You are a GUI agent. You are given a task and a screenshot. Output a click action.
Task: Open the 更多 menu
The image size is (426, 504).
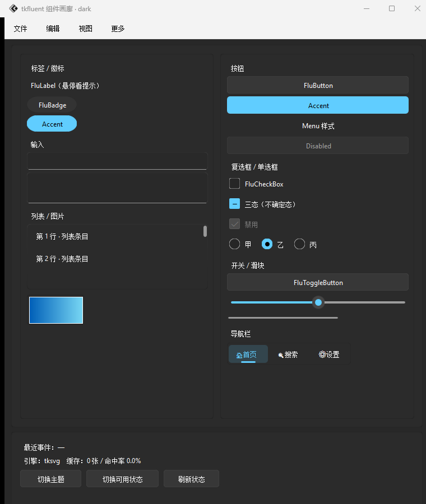pyautogui.click(x=118, y=29)
